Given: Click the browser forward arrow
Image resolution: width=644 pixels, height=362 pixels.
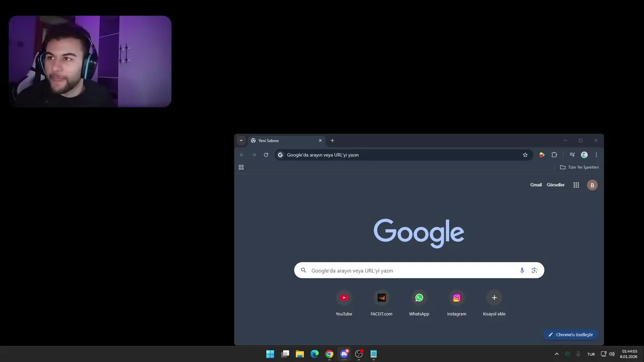Looking at the screenshot, I should 254,155.
